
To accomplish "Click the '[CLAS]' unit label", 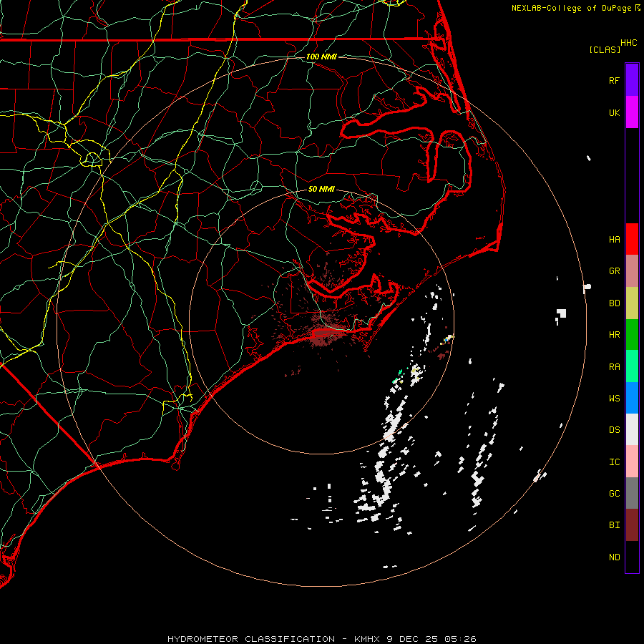I will click(604, 49).
